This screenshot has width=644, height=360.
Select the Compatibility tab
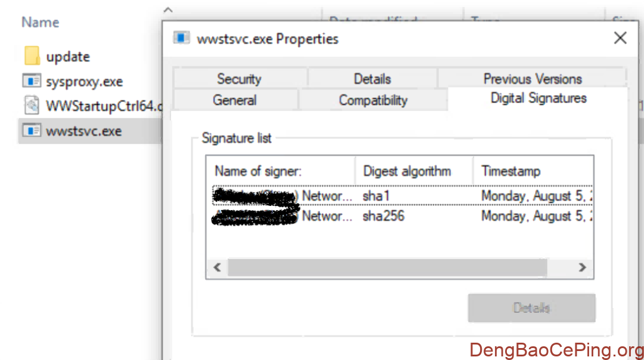click(373, 100)
